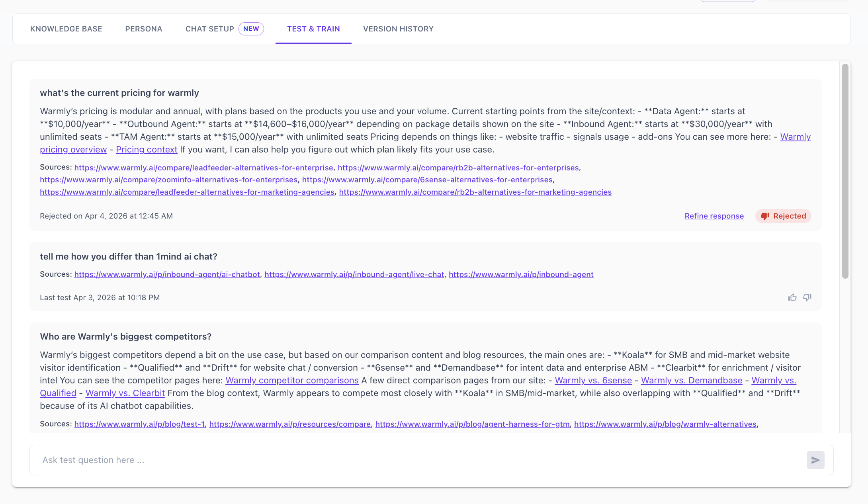Open the leadfeeder-alternatives-for-enterprise source link
The image size is (868, 504).
click(204, 168)
